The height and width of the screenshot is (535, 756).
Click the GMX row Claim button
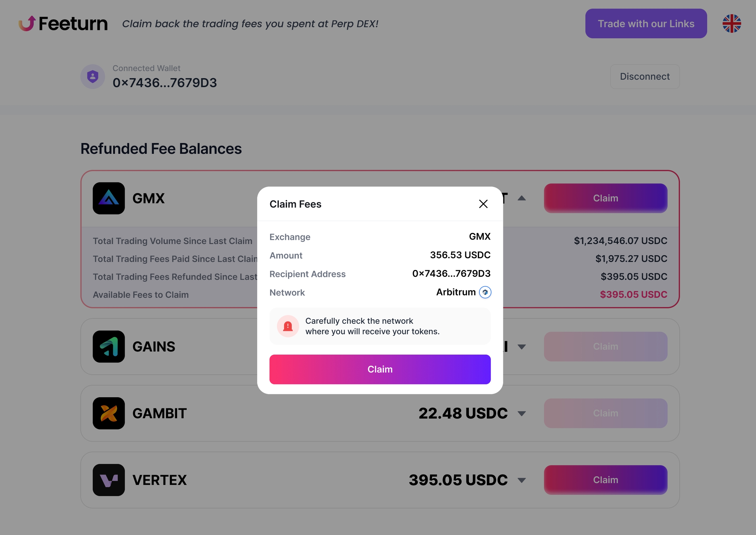click(x=605, y=198)
